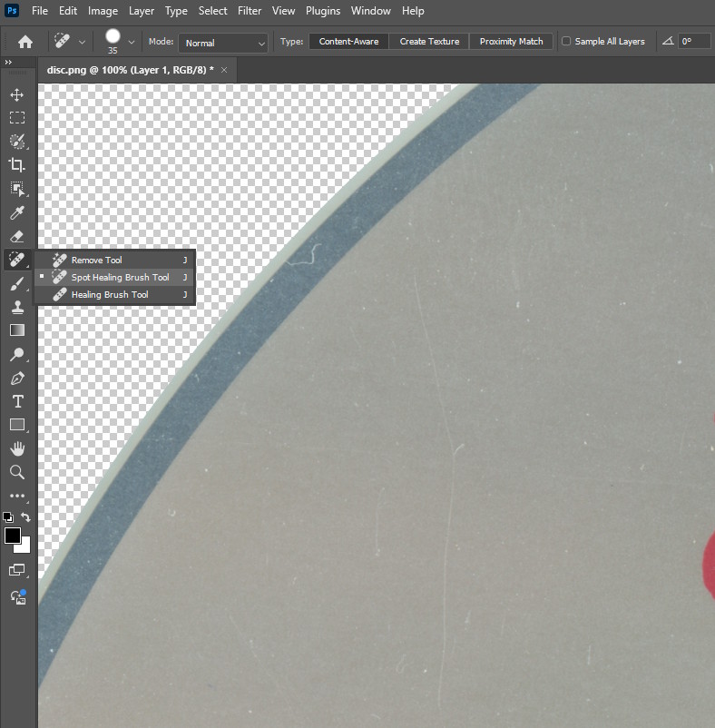Click the black foreground color swatch
The width and height of the screenshot is (715, 728).
[11, 535]
